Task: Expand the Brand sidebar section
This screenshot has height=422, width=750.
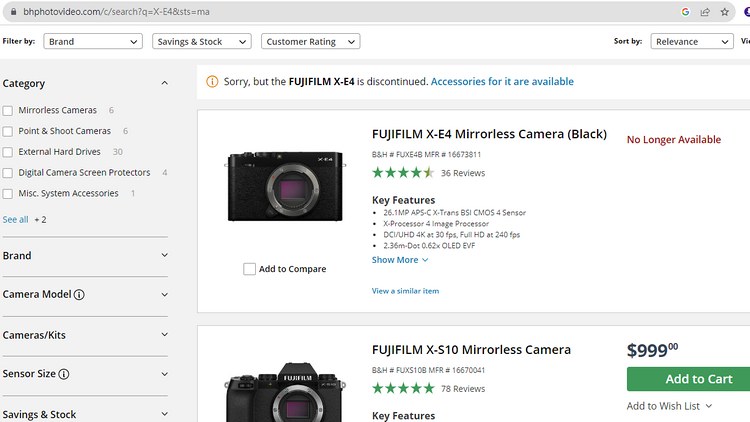Action: (x=165, y=255)
